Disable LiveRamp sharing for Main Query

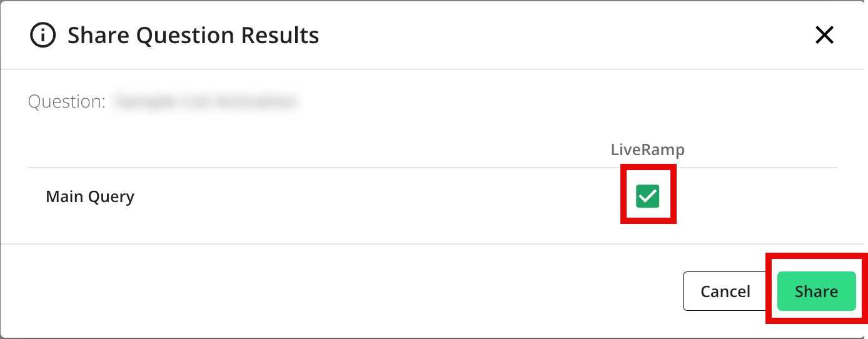pos(647,196)
